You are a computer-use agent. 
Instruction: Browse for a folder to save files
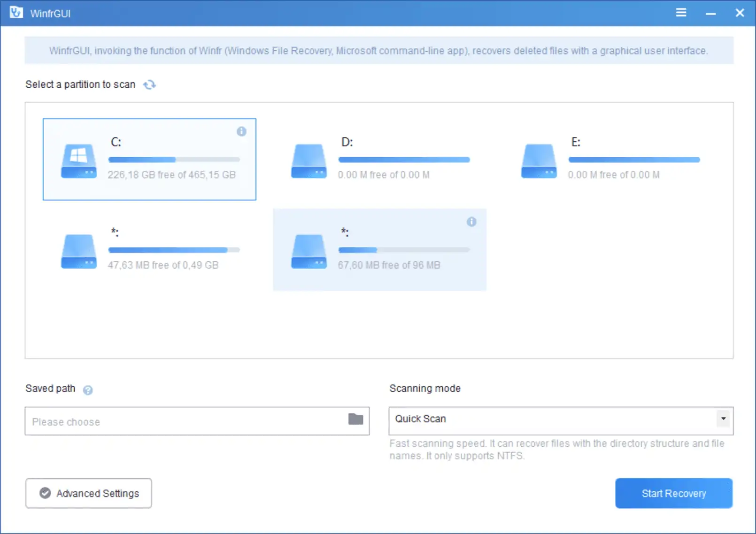(x=355, y=419)
